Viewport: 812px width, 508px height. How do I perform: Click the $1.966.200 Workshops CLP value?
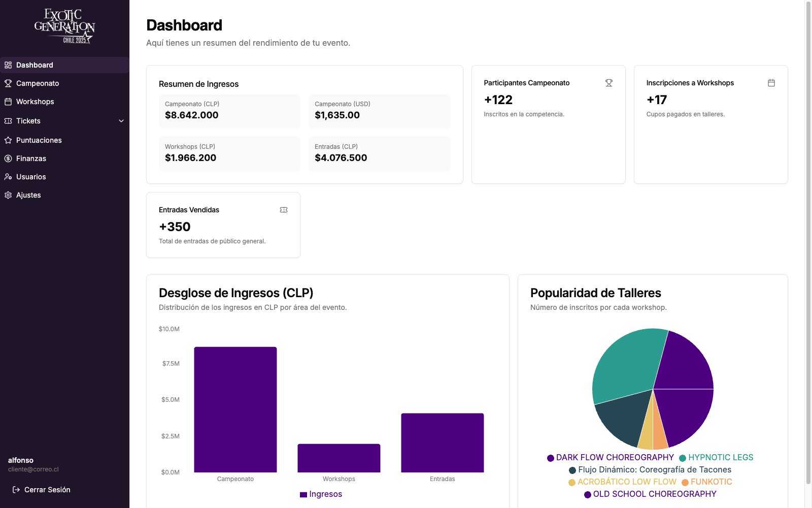pyautogui.click(x=191, y=158)
